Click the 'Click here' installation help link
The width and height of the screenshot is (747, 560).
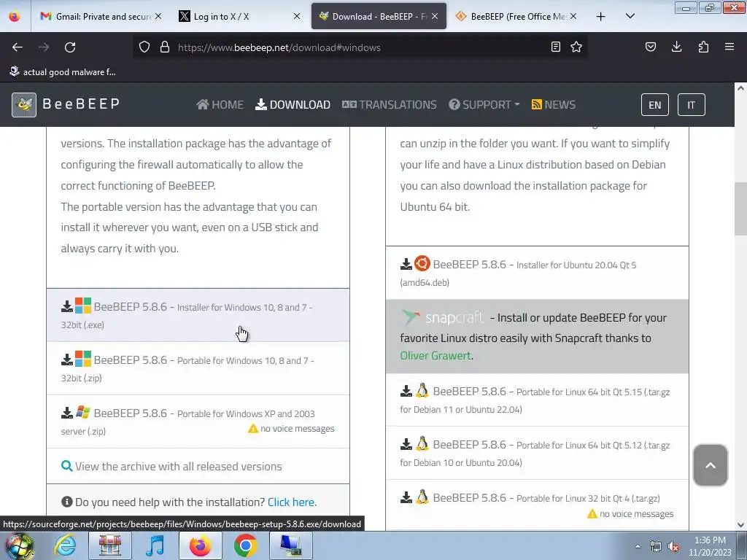pyautogui.click(x=290, y=502)
